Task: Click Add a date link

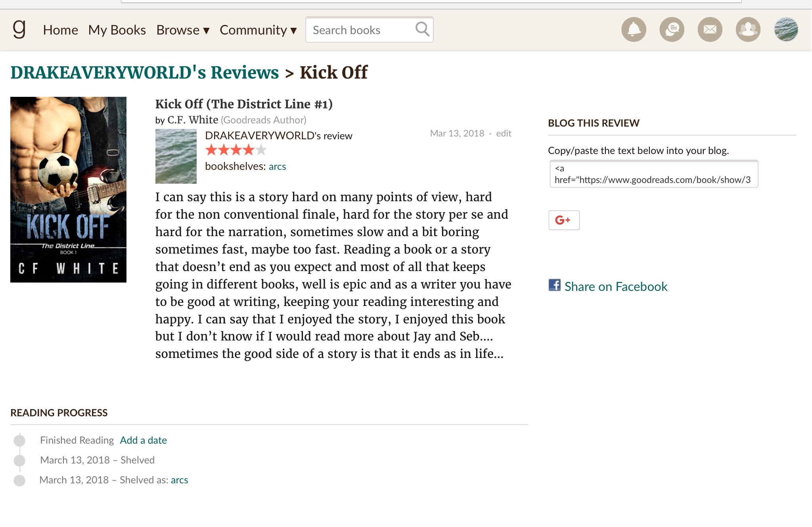Action: click(x=143, y=440)
